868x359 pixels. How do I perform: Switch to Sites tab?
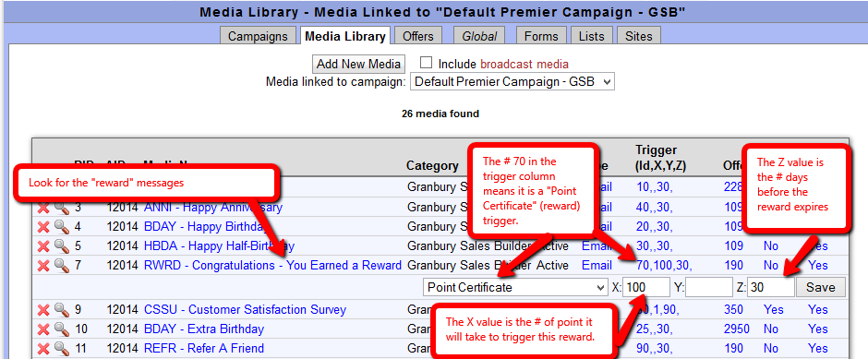click(639, 37)
